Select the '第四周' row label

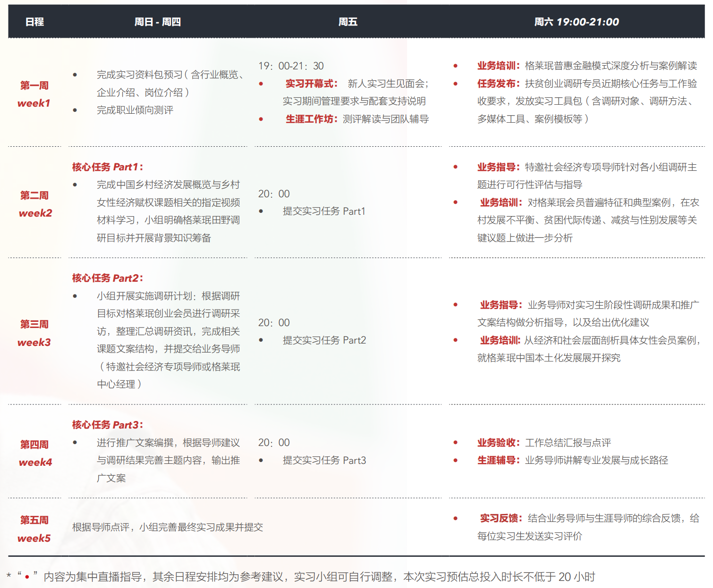(x=34, y=445)
